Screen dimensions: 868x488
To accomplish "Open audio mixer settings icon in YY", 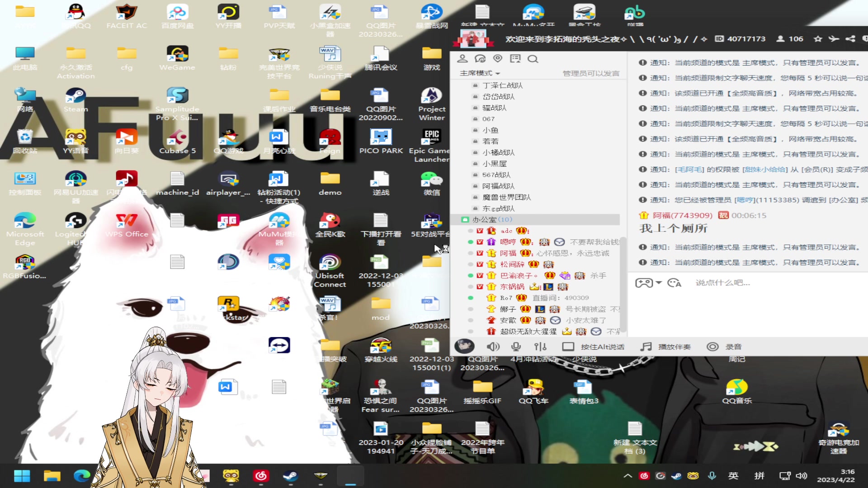I will coord(540,347).
